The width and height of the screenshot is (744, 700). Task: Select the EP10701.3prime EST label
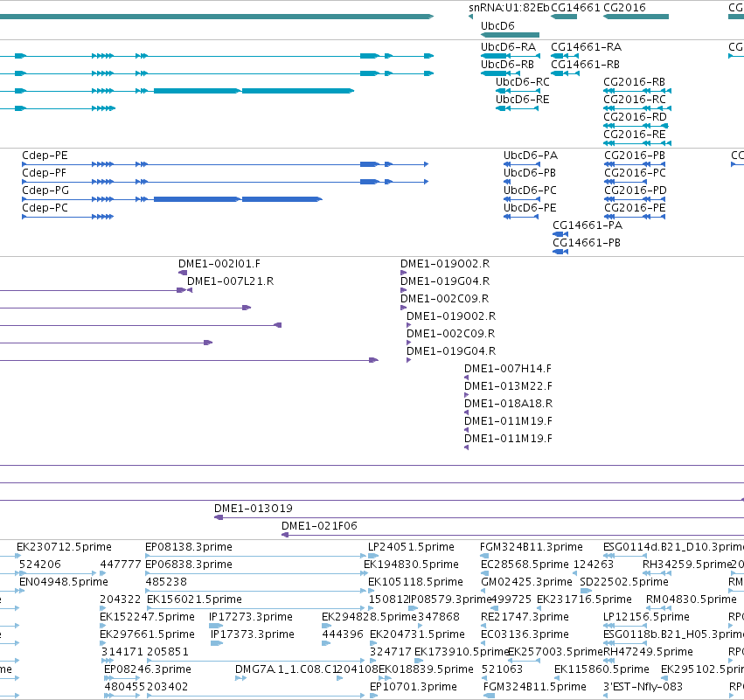[414, 687]
